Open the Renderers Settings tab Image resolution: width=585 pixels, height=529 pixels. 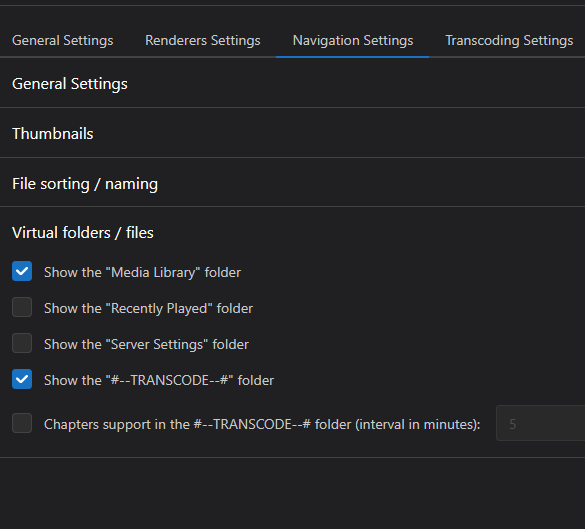click(203, 40)
